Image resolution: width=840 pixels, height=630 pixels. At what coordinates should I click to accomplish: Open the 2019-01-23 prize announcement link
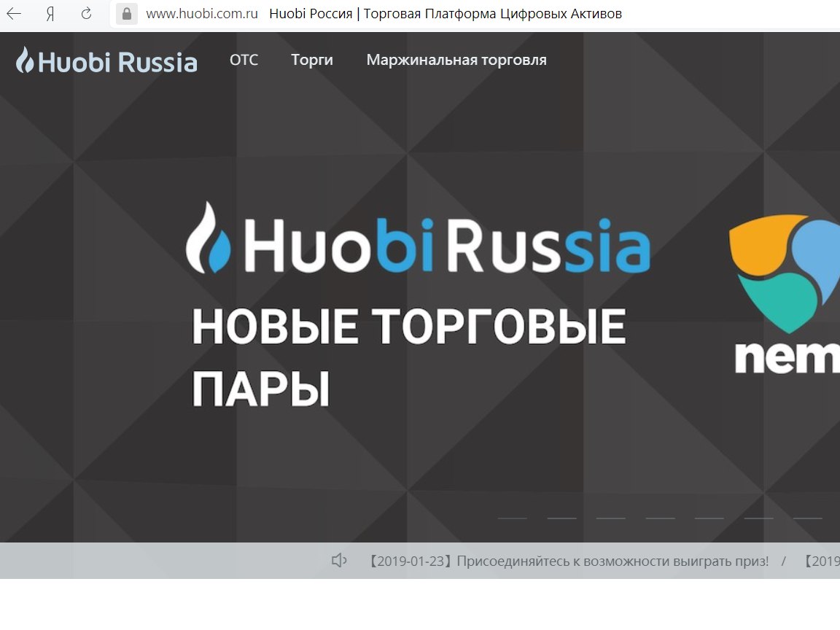click(569, 561)
